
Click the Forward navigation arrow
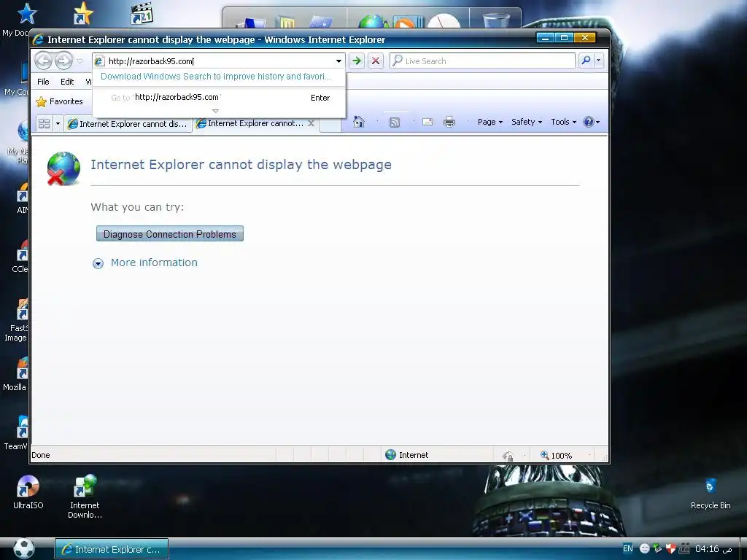[63, 61]
